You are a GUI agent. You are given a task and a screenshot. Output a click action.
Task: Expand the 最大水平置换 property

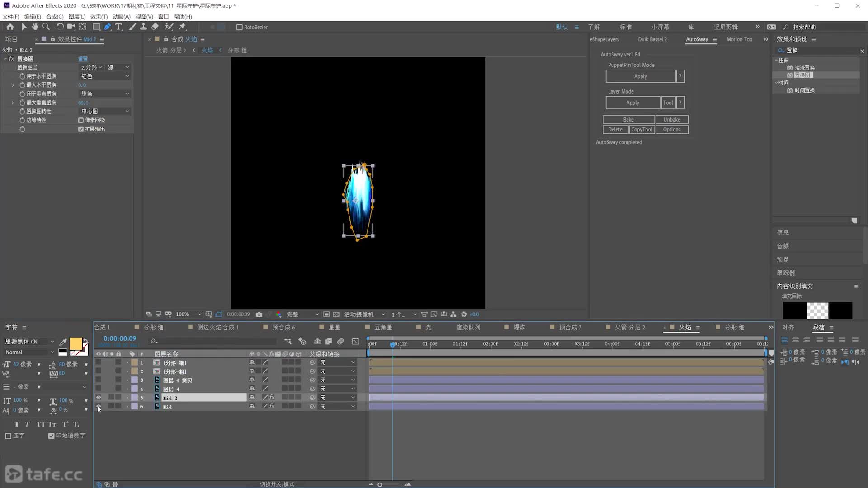click(13, 85)
